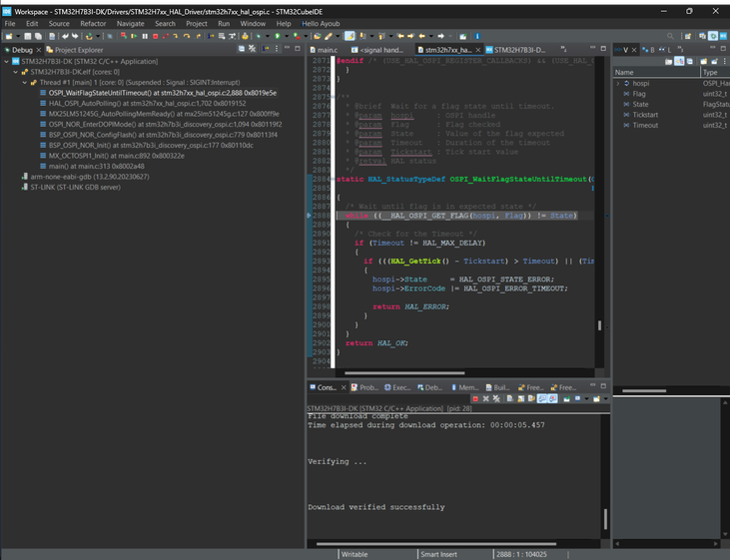Viewport: 730px width, 560px height.
Task: Toggle Show Console on standard out
Action: point(542,399)
